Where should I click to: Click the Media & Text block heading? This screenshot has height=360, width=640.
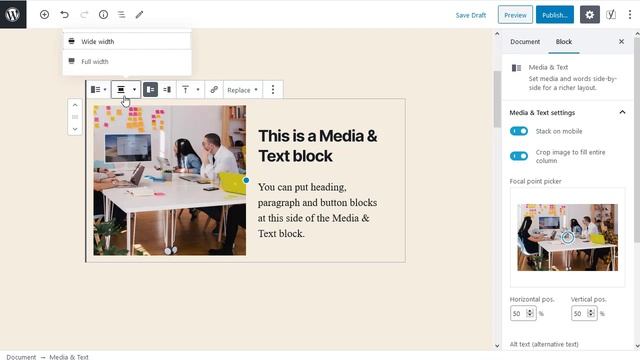point(318,146)
